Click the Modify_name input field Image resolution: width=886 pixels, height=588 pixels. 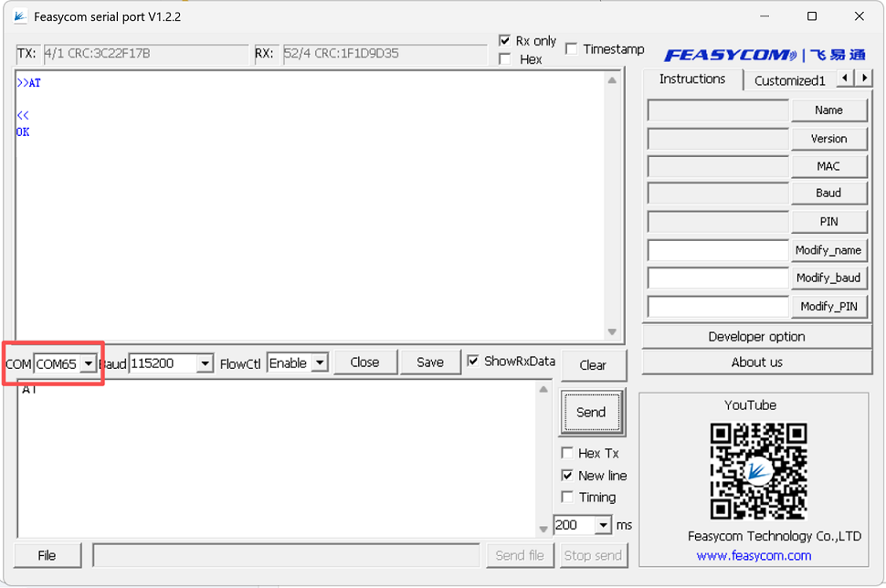(x=717, y=250)
